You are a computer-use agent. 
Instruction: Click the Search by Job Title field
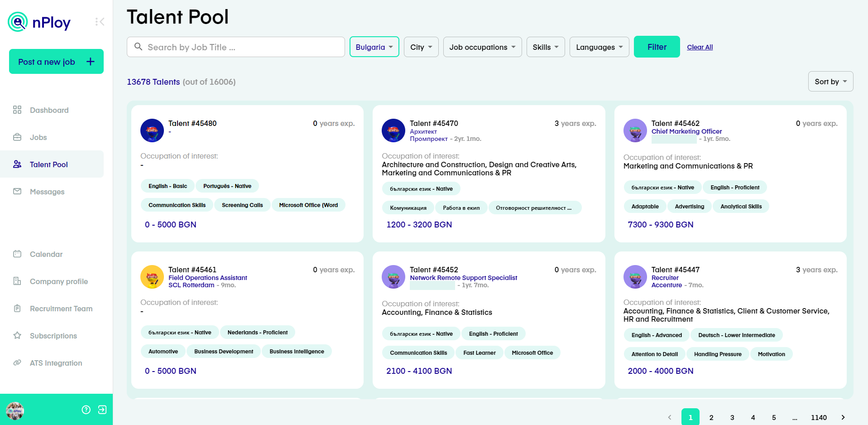coord(235,47)
